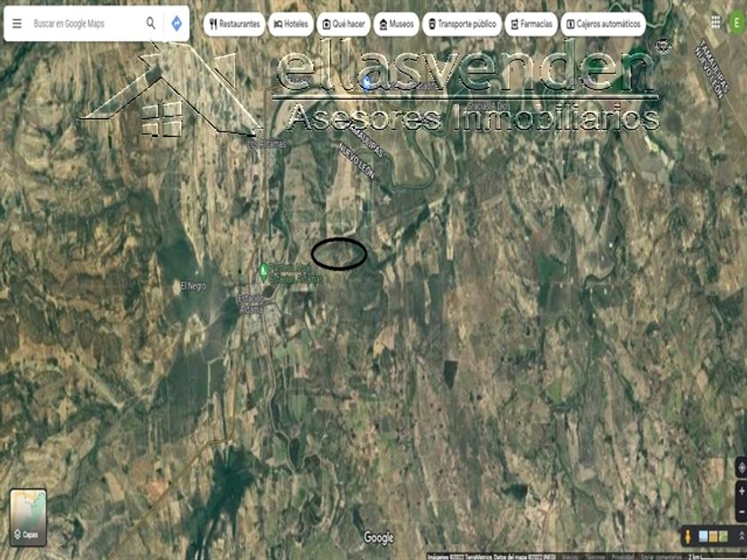Viewport: 747px width, 560px height.
Task: Select the green imagery thumbnail
Action: click(x=723, y=536)
